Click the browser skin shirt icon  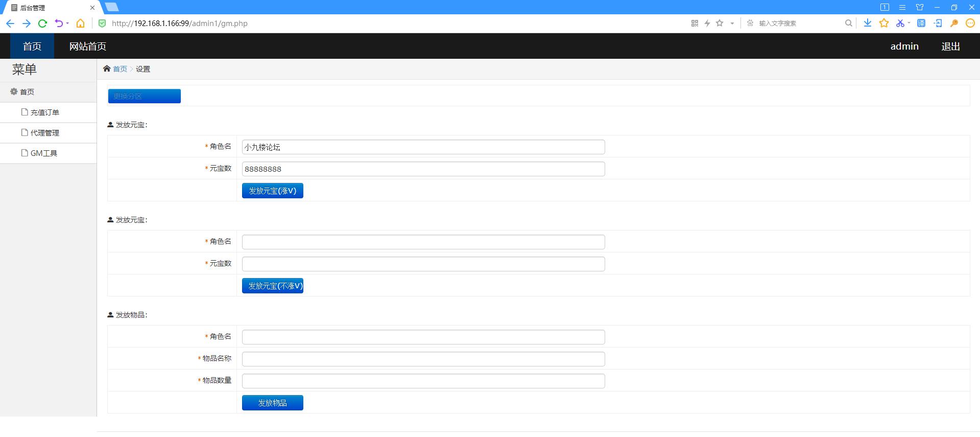tap(919, 7)
